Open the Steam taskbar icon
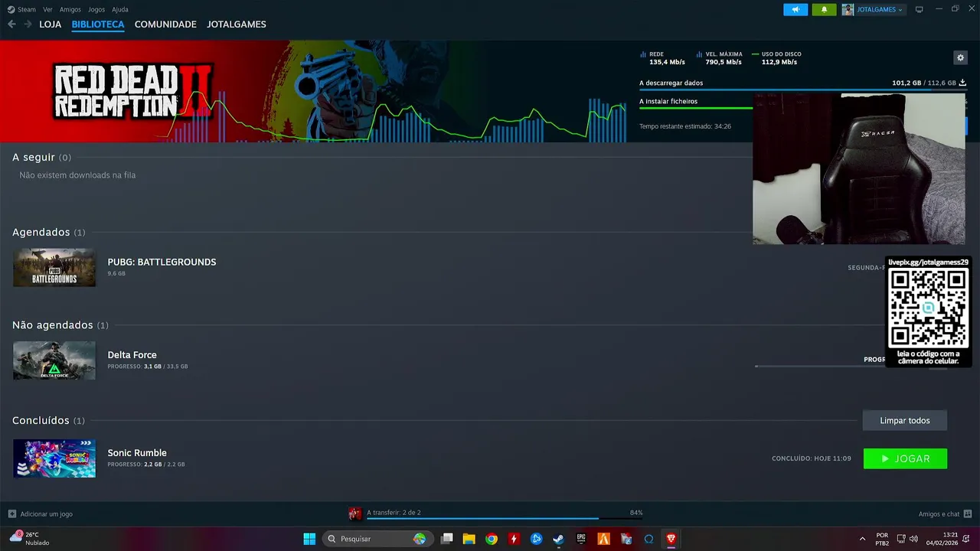Screen dimensions: 980x551 [559, 539]
